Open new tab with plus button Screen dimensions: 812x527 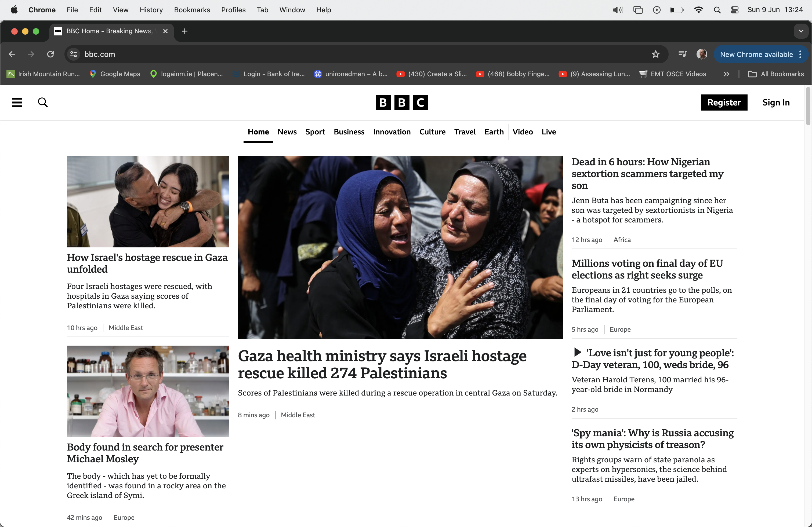pos(184,31)
